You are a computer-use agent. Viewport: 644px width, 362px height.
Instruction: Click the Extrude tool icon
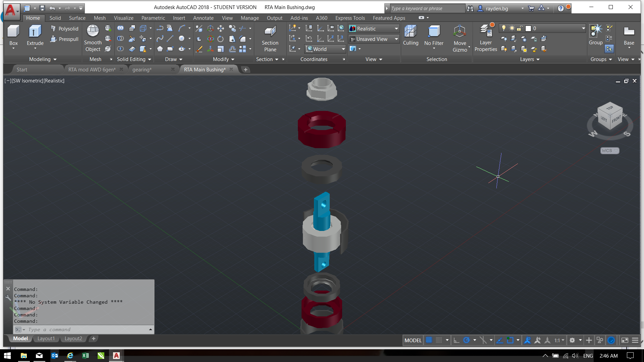pyautogui.click(x=35, y=31)
